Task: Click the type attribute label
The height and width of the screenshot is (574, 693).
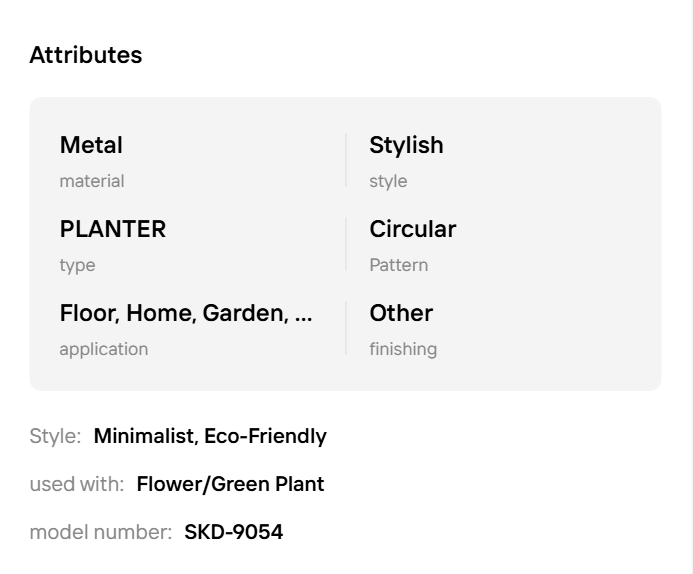Action: tap(77, 265)
